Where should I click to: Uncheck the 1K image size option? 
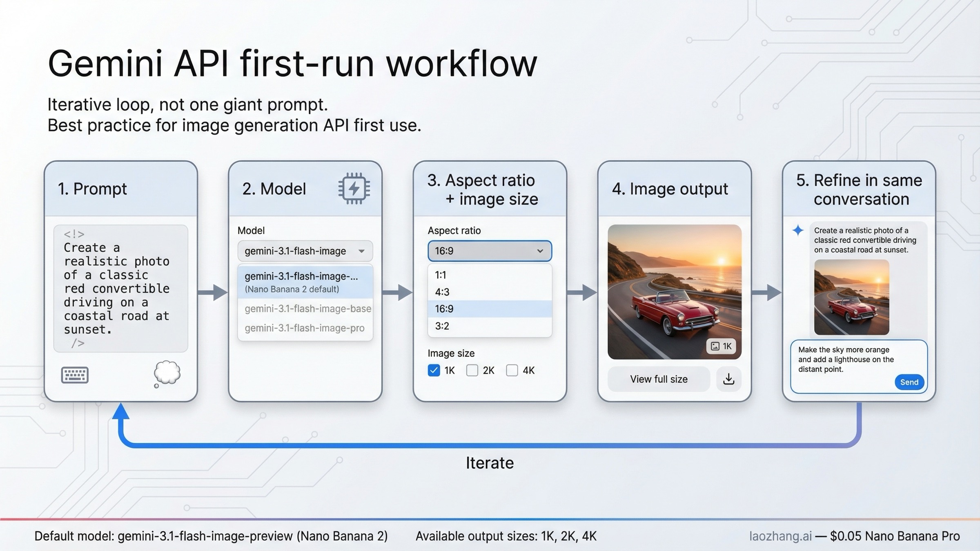tap(434, 370)
